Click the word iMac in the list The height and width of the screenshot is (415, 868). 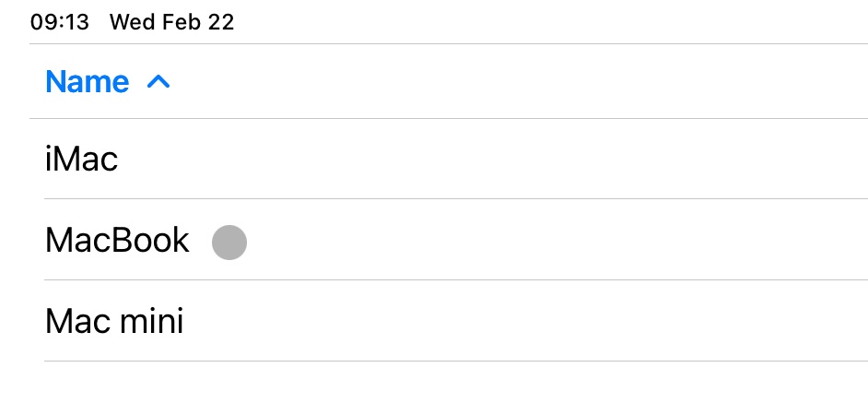[x=82, y=160]
